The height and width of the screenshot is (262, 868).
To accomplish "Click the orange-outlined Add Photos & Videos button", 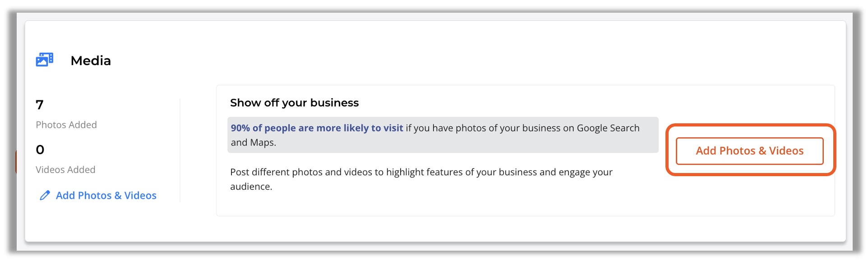I will 749,151.
